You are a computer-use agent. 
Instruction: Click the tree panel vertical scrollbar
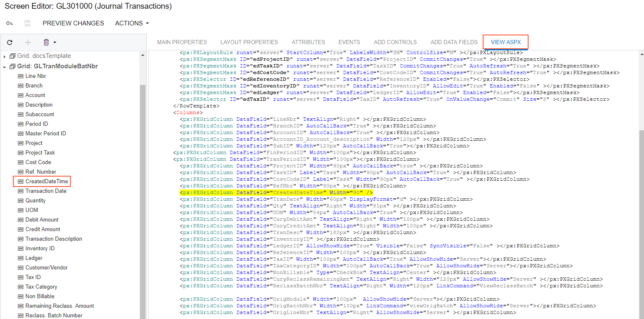coord(143,187)
